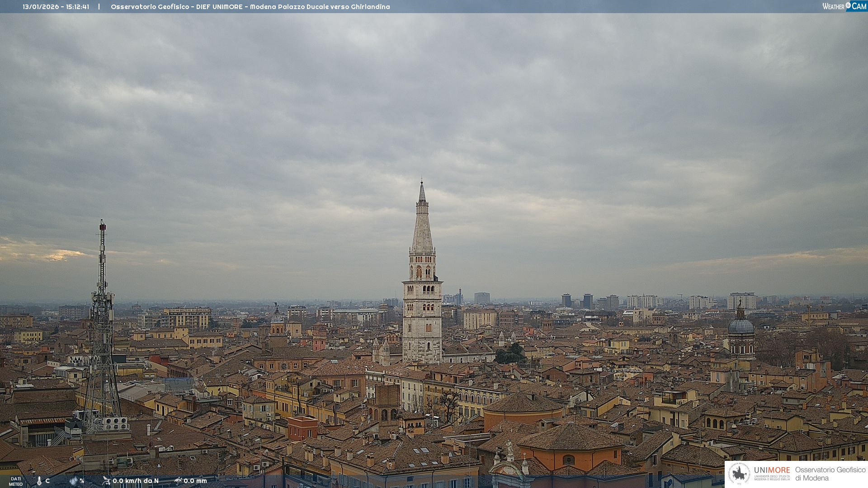868x488 pixels.
Task: Click the UNIMORE university name text
Action: tap(772, 470)
